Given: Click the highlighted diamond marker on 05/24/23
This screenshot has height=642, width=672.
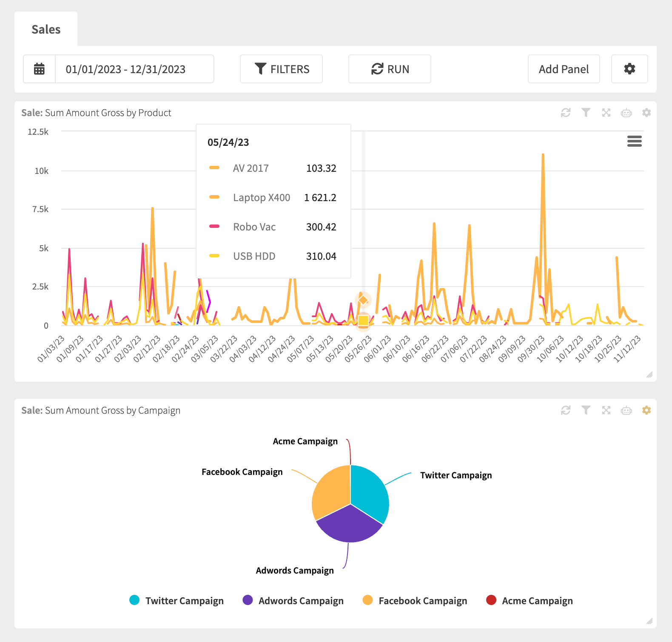Looking at the screenshot, I should coord(363,300).
